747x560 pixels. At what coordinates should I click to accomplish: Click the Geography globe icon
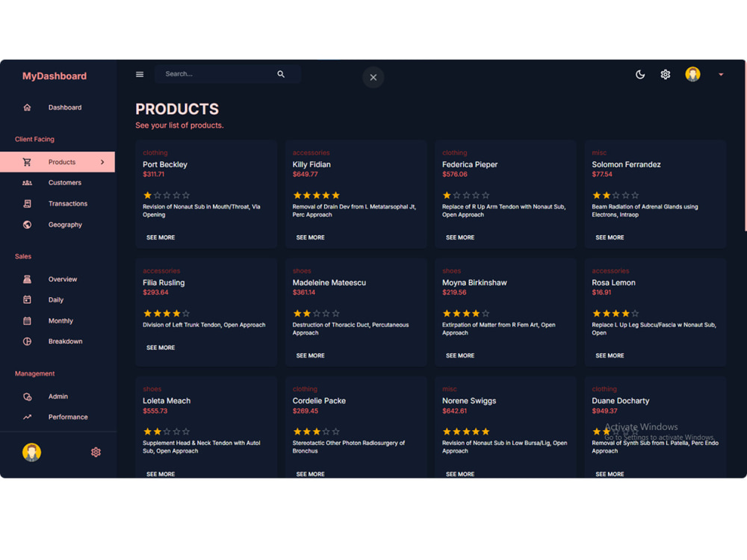pyautogui.click(x=27, y=225)
